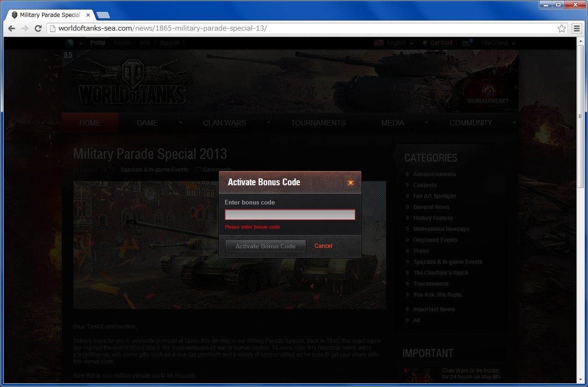Open the Support link in top bar
Viewport: 588px width, 387px height.
click(170, 43)
